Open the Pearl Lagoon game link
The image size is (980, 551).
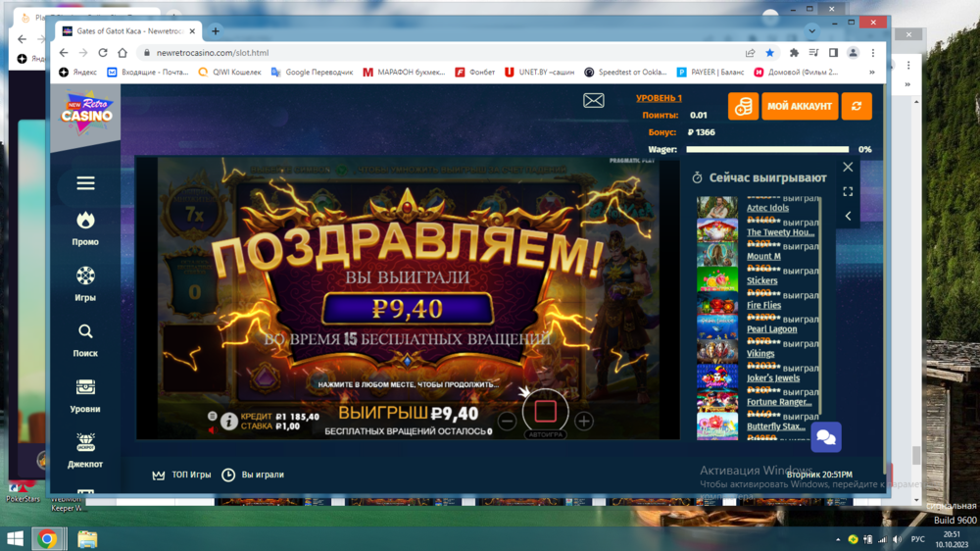771,329
